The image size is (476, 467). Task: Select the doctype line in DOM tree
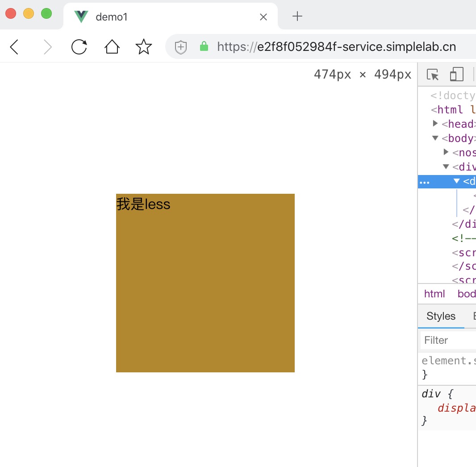tap(453, 95)
